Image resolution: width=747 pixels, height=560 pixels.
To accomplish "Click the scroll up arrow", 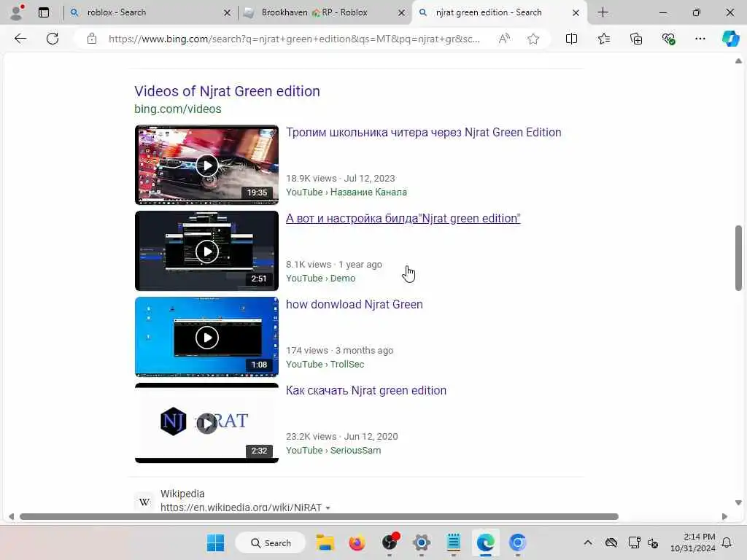I will point(738,61).
